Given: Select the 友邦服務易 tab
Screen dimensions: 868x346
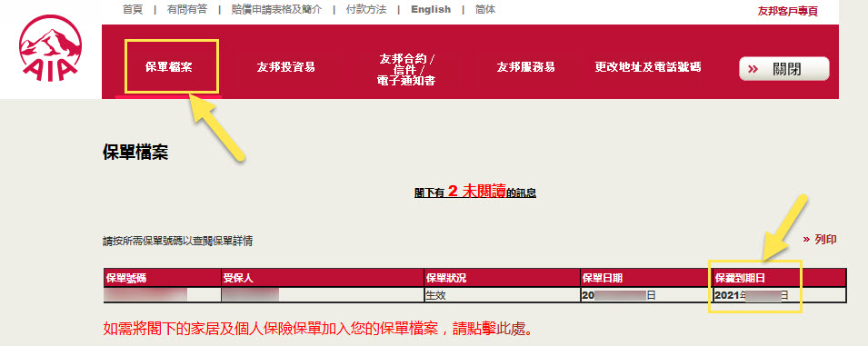Looking at the screenshot, I should [x=525, y=67].
